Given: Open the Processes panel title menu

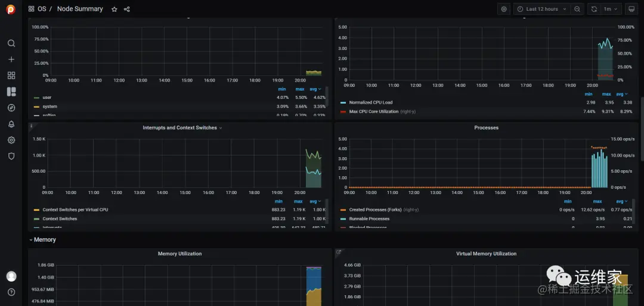Looking at the screenshot, I should 487,127.
